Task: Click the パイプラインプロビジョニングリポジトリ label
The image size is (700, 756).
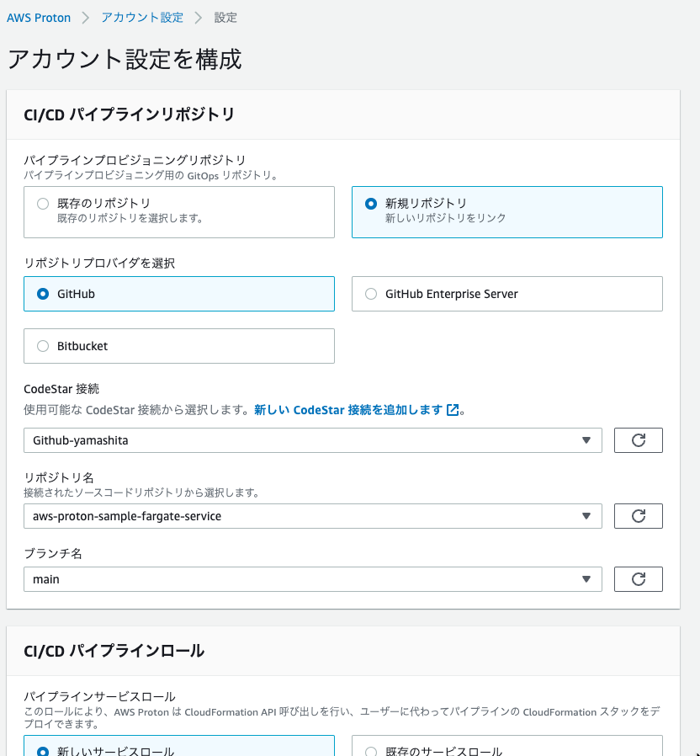Action: [x=135, y=160]
